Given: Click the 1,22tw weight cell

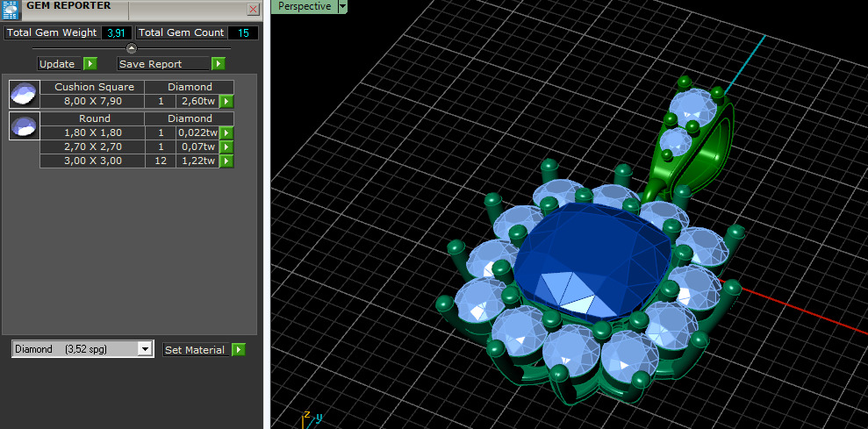Looking at the screenshot, I should (x=197, y=161).
